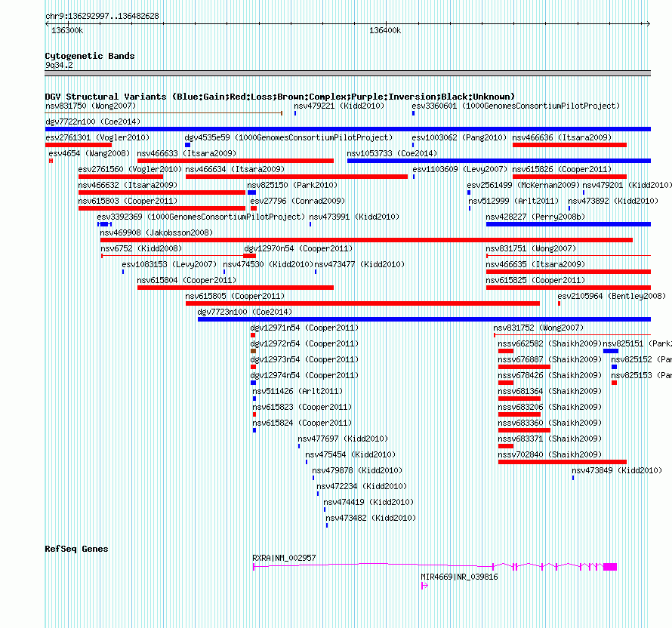Click the dgv12972n54 brown complex marker
The height and width of the screenshot is (628, 672).
(x=253, y=351)
